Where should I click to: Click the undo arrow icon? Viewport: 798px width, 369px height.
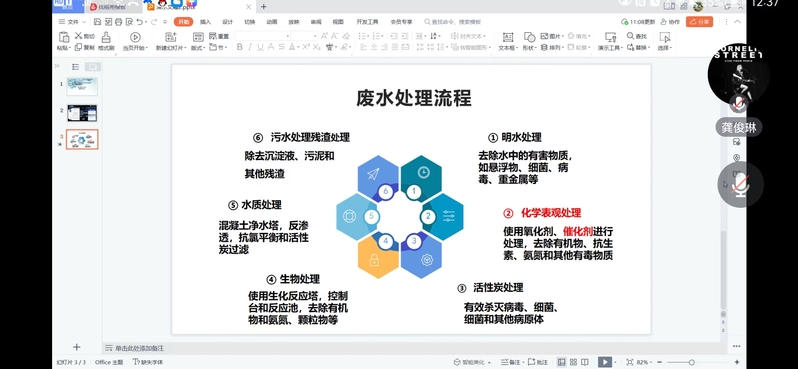(x=139, y=22)
